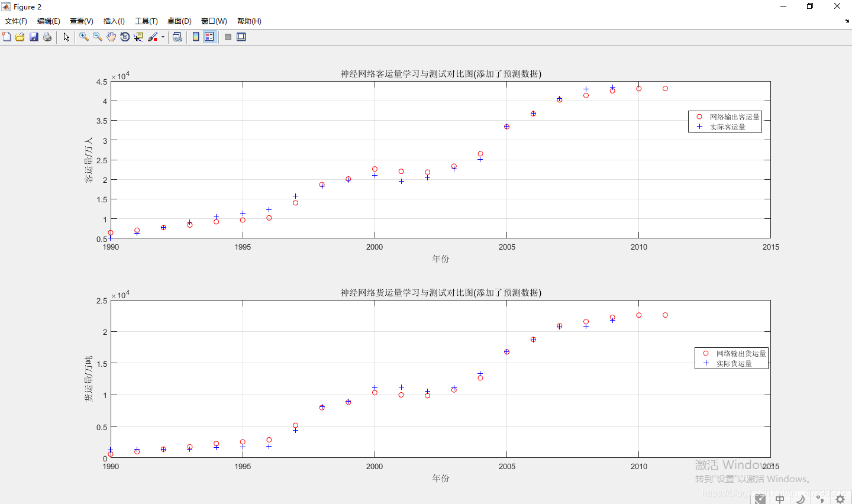Click the IME moon half-width icon
Viewport: 852px width, 504px height.
(x=800, y=499)
